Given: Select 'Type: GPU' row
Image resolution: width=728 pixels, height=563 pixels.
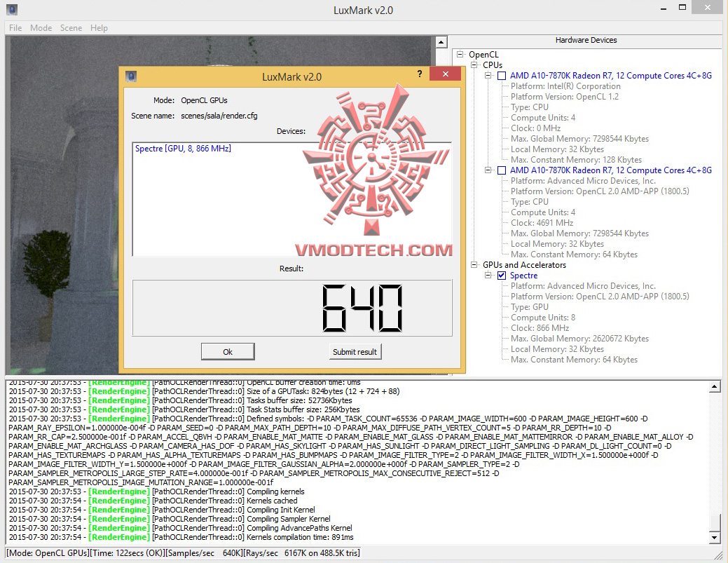Looking at the screenshot, I should [x=529, y=307].
